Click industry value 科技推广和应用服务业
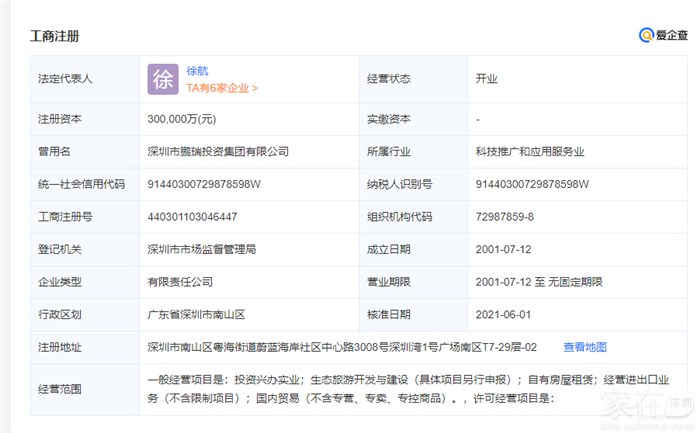Image resolution: width=700 pixels, height=433 pixels. (x=529, y=152)
